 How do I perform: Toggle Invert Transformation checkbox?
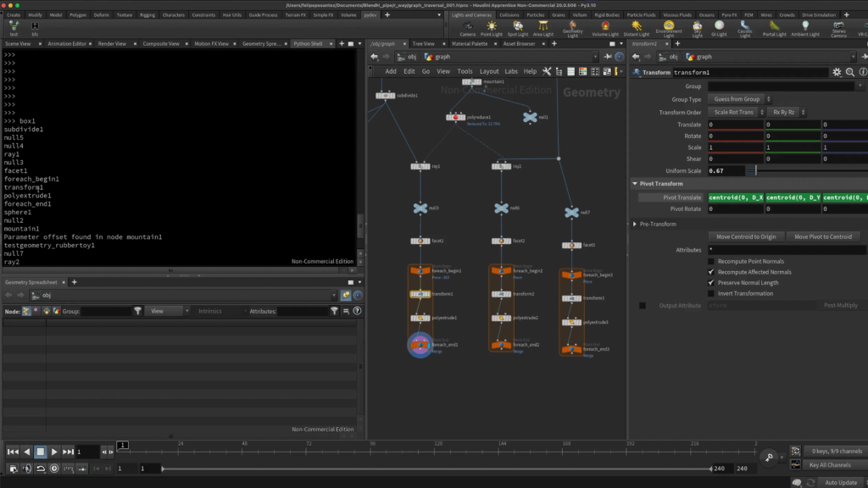[x=711, y=293]
